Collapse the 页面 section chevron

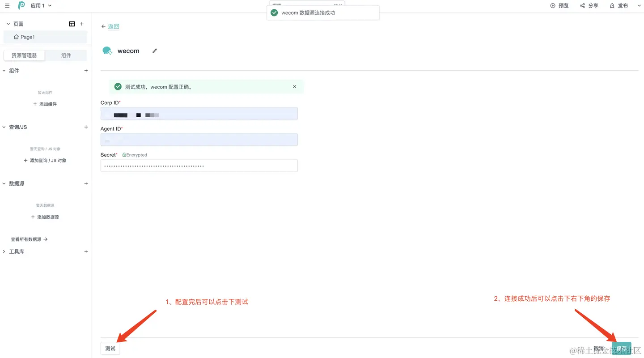point(8,24)
